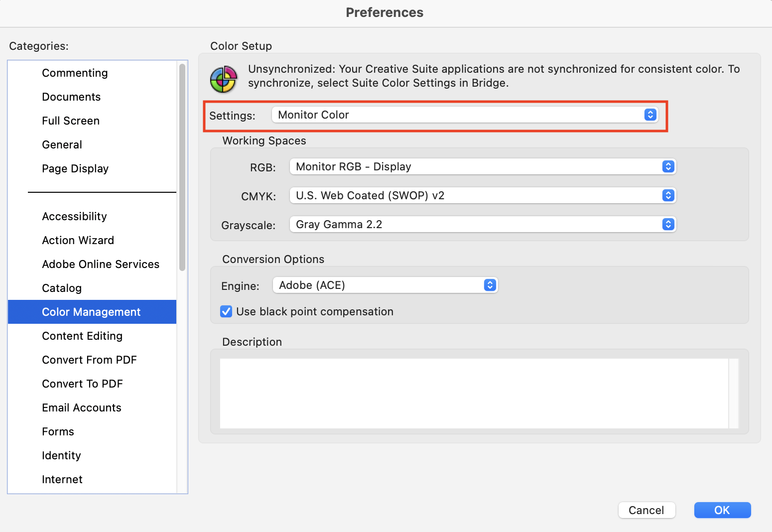Select the Action Wizard category
Viewport: 772px width, 532px height.
click(78, 240)
